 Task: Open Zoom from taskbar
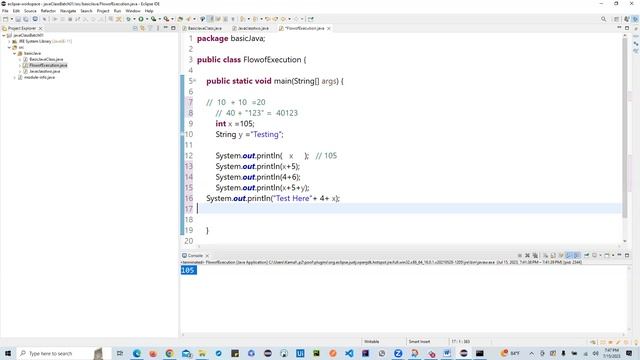(398, 353)
